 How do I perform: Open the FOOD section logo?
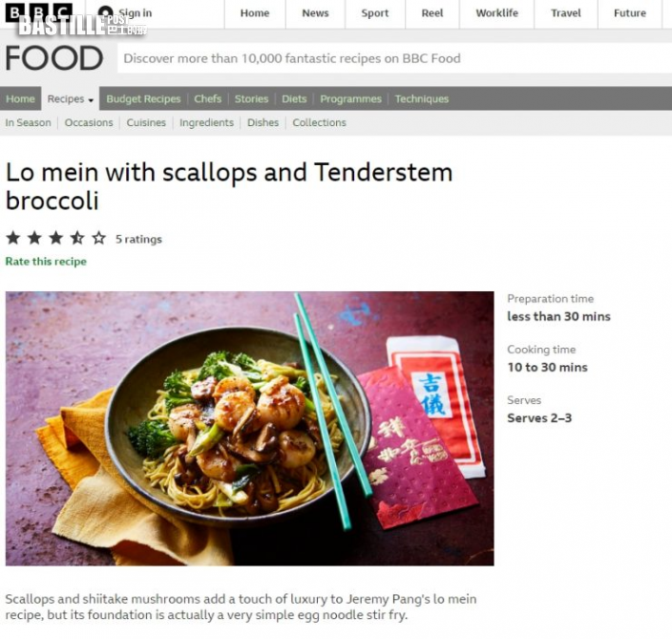click(x=54, y=58)
